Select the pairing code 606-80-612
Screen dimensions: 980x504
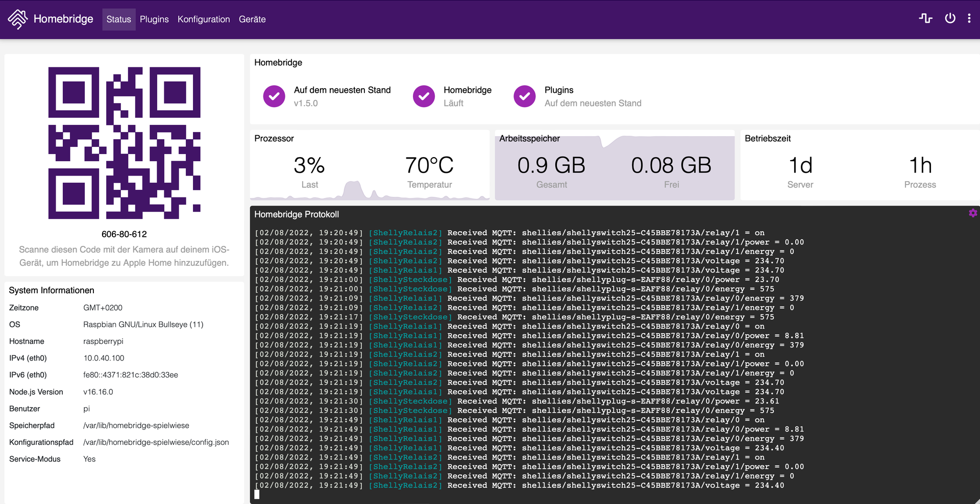pos(124,234)
